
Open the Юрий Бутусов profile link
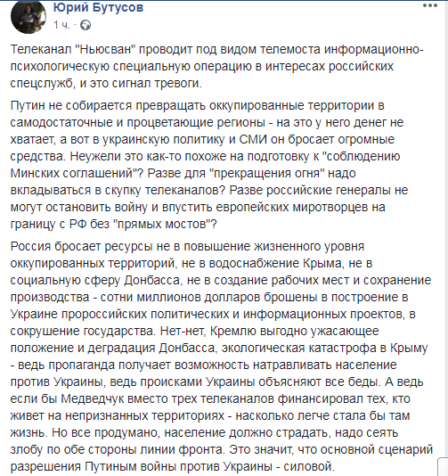pos(98,8)
